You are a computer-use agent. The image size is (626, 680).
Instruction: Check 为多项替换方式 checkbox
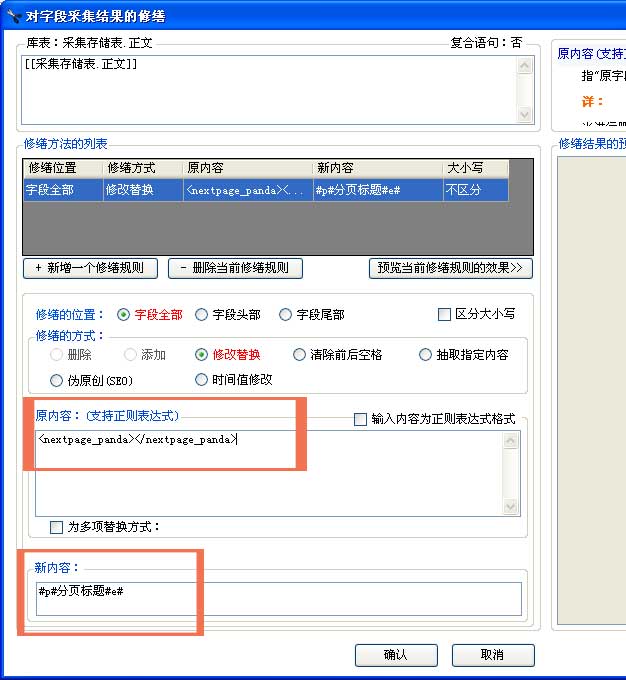tap(57, 526)
